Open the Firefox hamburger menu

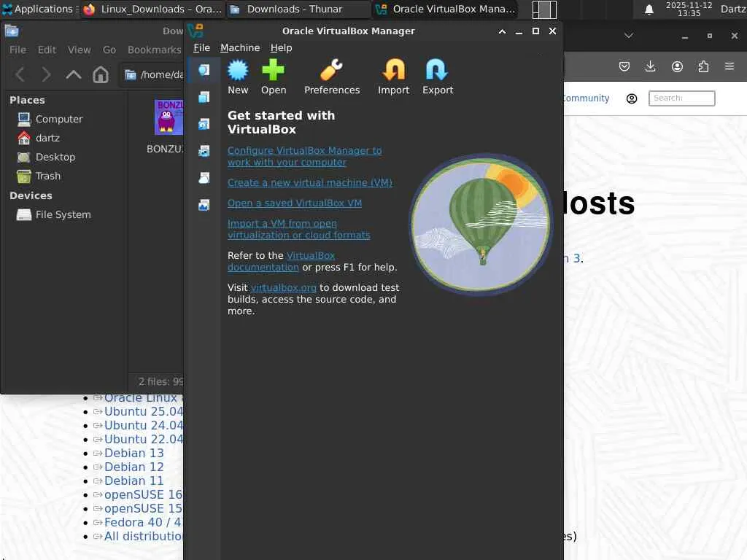[x=729, y=66]
